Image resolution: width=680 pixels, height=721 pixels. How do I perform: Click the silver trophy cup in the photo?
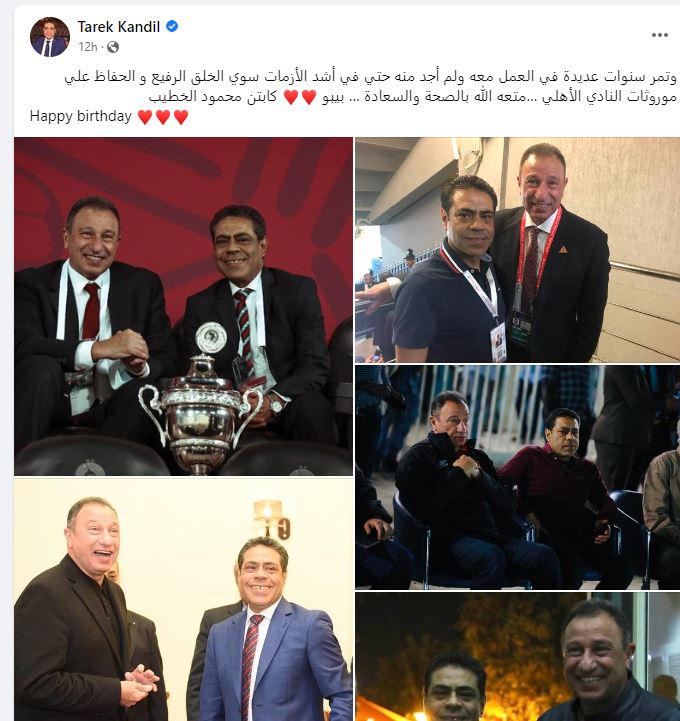(201, 398)
